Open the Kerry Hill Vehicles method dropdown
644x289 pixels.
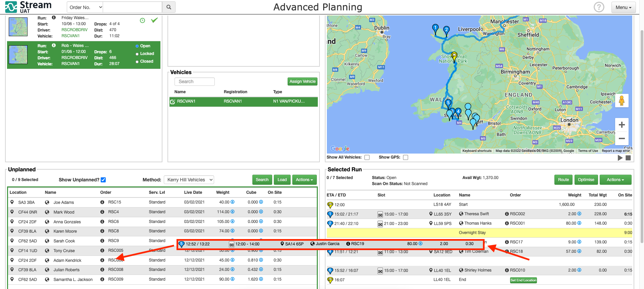(189, 180)
